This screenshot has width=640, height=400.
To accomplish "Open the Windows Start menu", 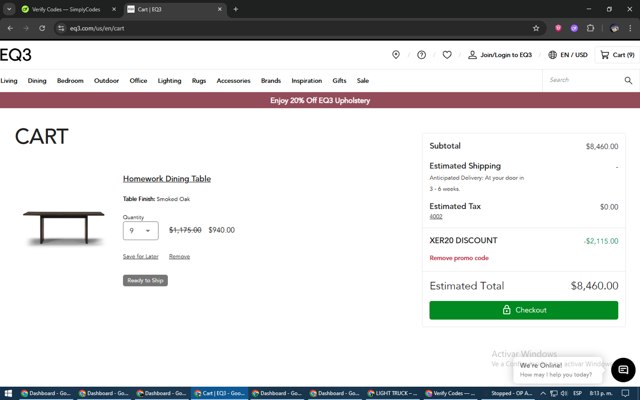I will pyautogui.click(x=7, y=393).
